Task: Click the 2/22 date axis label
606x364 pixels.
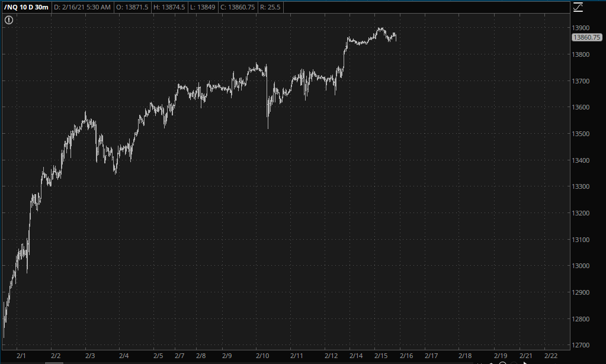Action: (x=551, y=356)
